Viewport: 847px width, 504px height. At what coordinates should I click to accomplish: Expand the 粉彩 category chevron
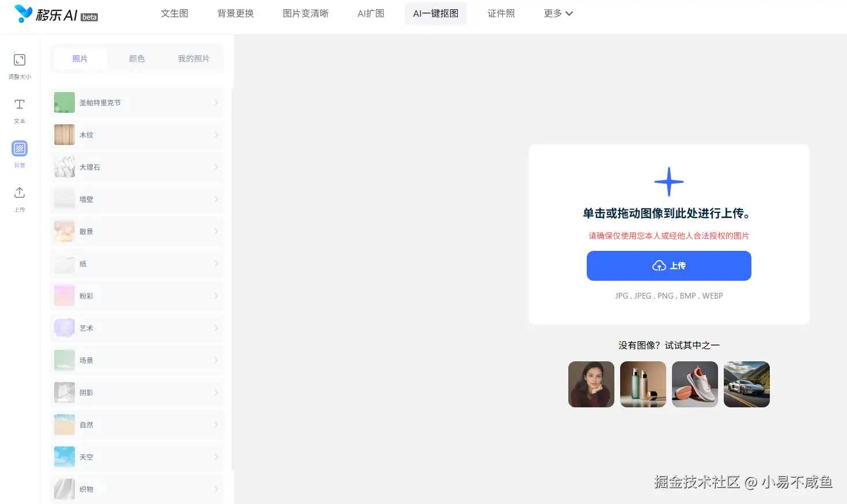coord(217,296)
